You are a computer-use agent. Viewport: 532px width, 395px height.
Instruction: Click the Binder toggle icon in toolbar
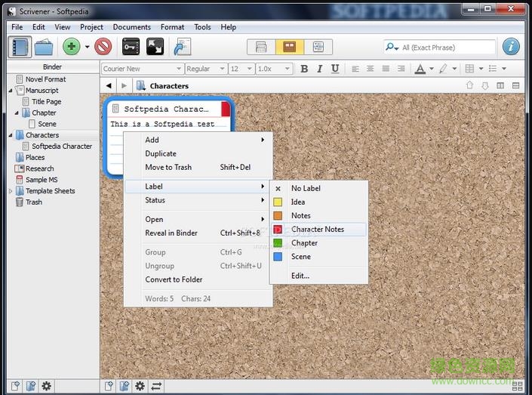click(x=19, y=47)
